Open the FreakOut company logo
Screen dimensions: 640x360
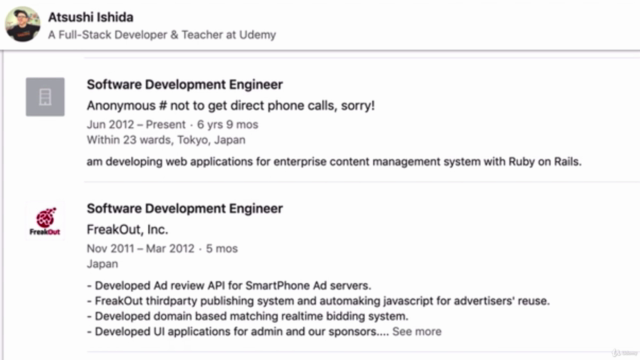(x=45, y=221)
